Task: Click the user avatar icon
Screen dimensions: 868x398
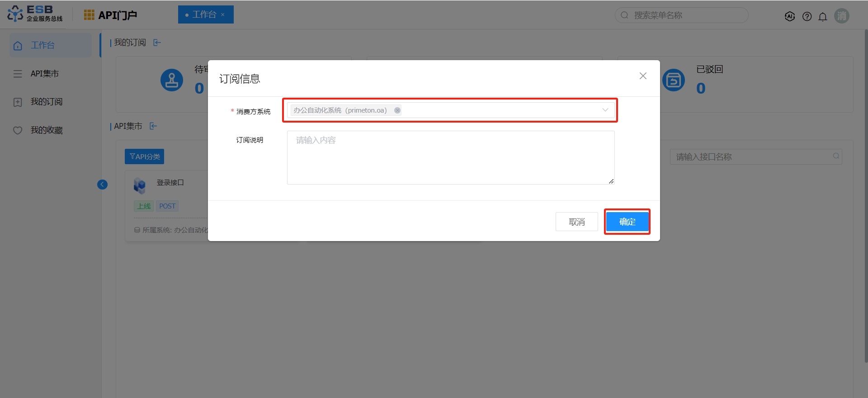Action: point(841,16)
